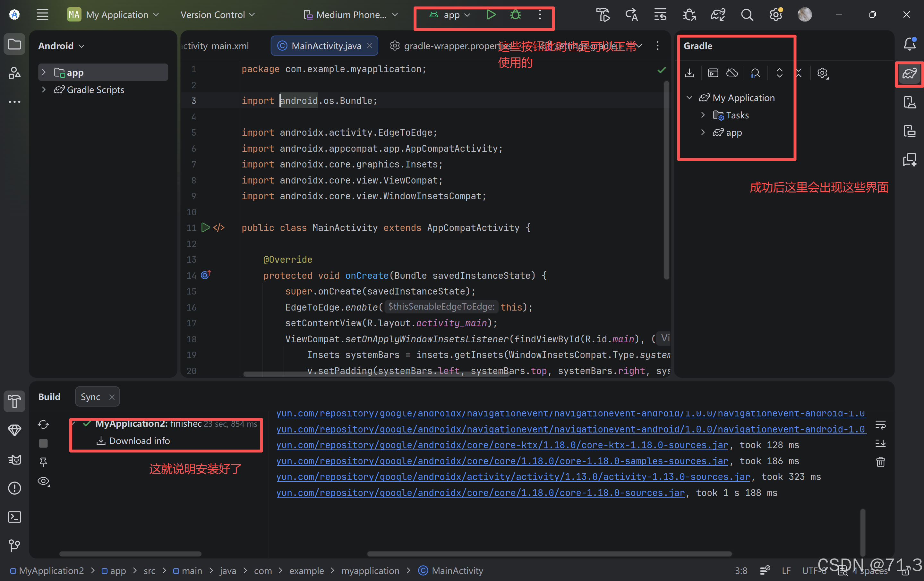Expand the app module in project tree
Viewport: 924px width, 581px height.
tap(44, 72)
